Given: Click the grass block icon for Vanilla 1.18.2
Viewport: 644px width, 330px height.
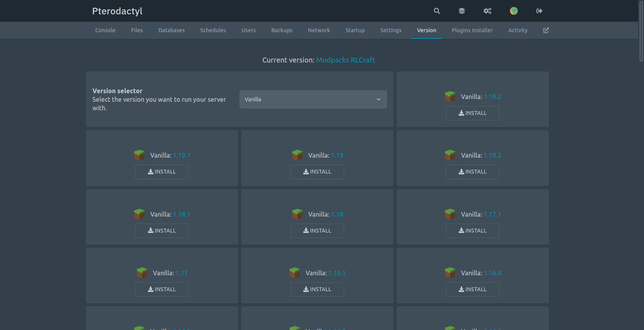Looking at the screenshot, I should point(450,155).
